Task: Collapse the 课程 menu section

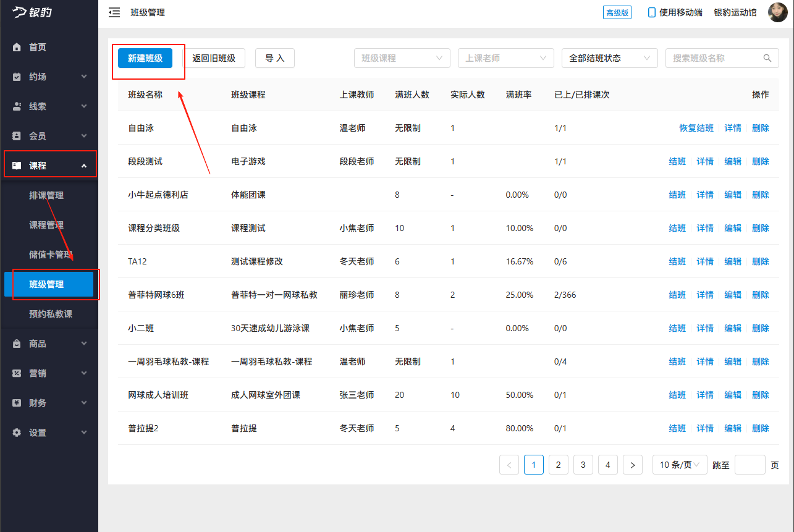Action: coord(49,164)
